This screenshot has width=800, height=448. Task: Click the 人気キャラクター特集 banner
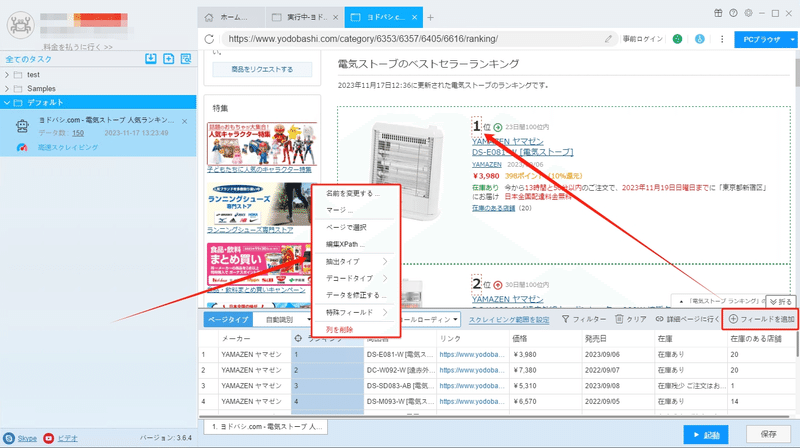(262, 143)
